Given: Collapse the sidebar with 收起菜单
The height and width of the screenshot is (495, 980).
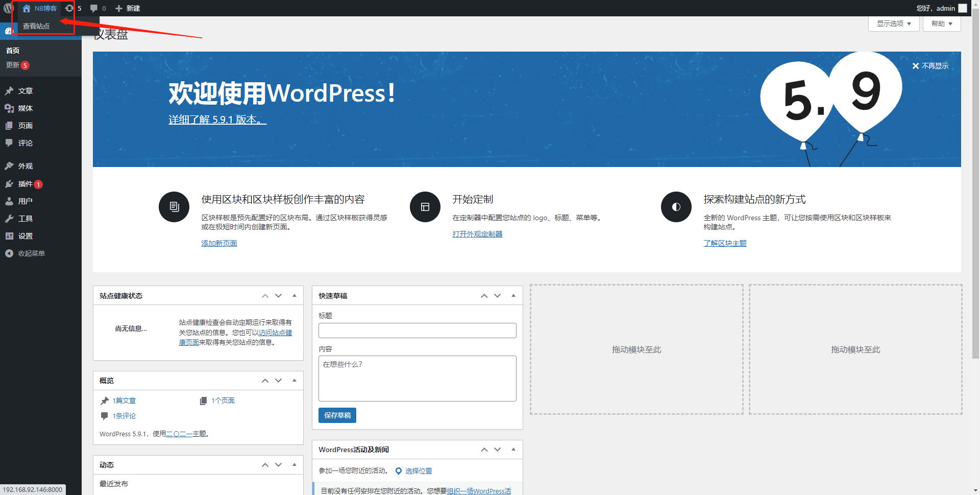Looking at the screenshot, I should pyautogui.click(x=25, y=253).
